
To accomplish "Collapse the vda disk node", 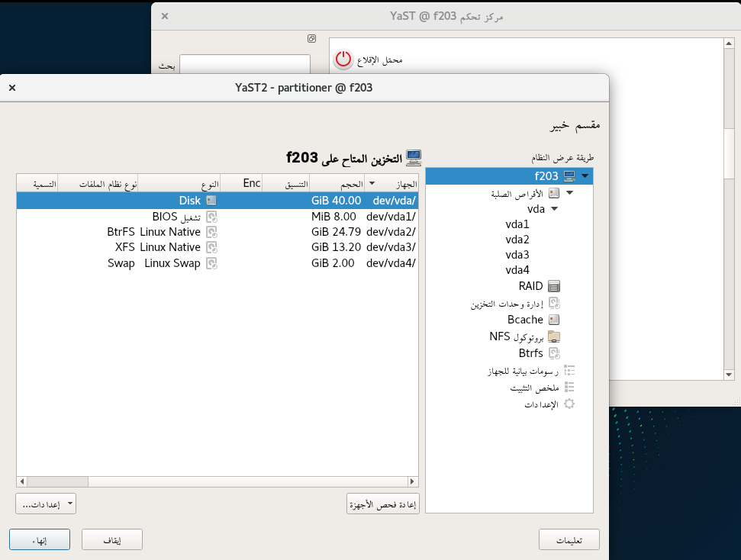I will pos(554,208).
